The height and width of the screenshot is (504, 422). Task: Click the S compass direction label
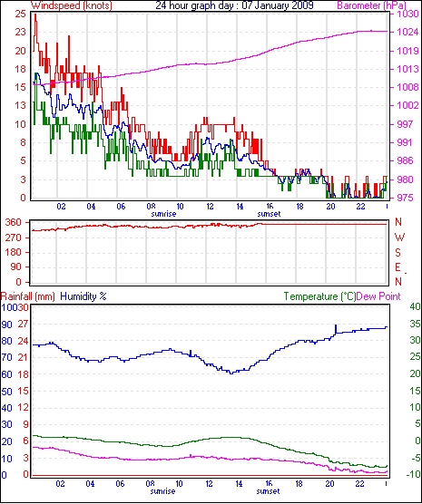click(397, 253)
